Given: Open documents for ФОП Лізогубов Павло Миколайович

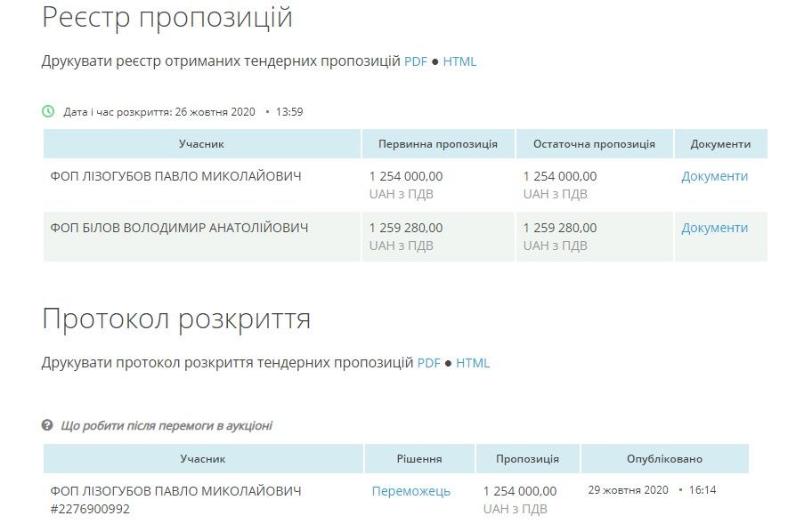Looking at the screenshot, I should [x=714, y=176].
